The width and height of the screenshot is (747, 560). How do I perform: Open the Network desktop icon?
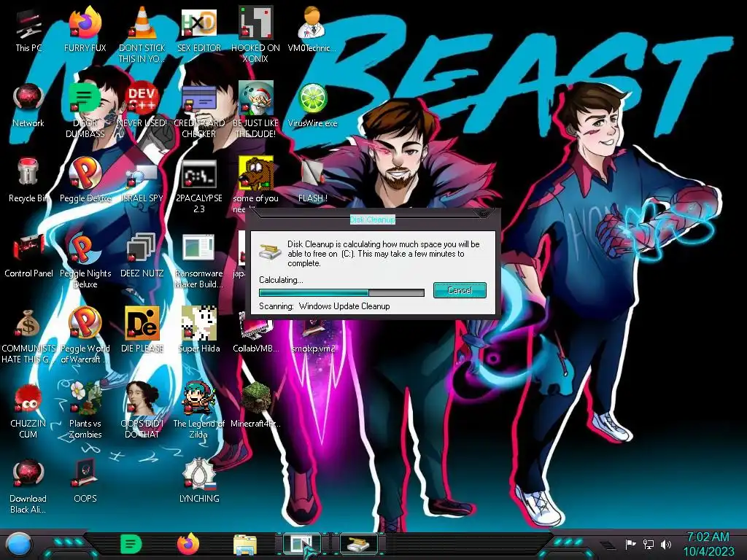pyautogui.click(x=28, y=99)
